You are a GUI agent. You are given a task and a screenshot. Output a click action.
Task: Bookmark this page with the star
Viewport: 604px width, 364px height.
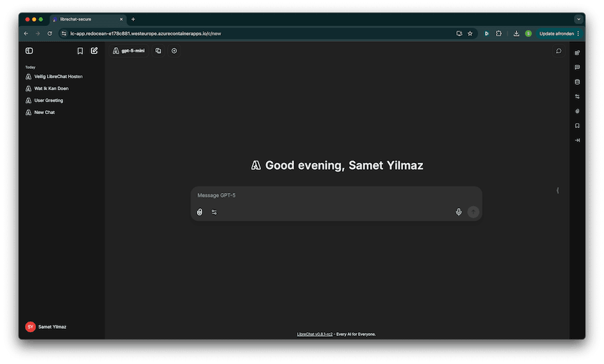[470, 34]
